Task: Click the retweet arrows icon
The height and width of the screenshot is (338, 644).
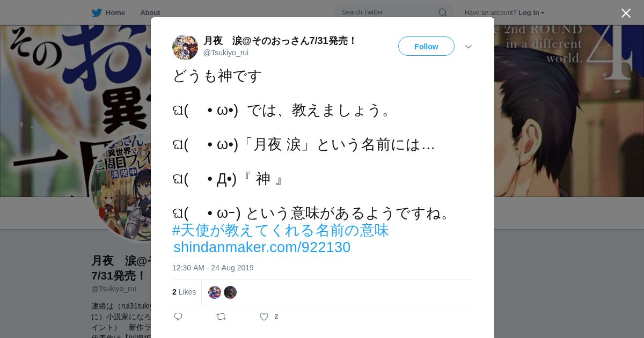Action: coord(221,317)
